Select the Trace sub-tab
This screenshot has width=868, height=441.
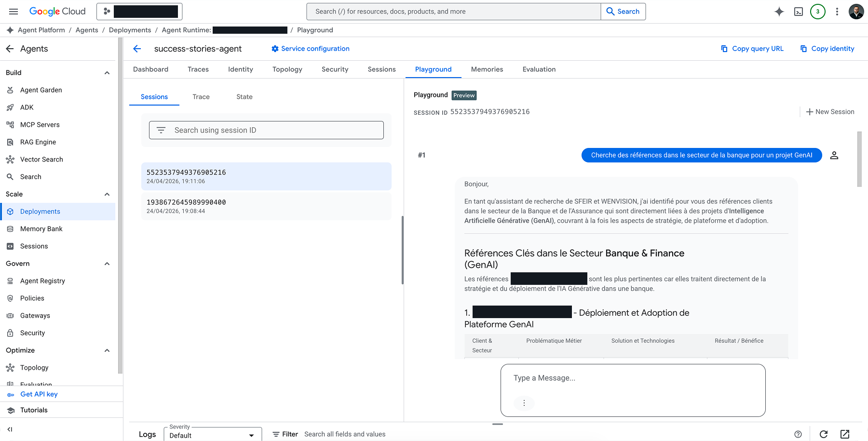tap(201, 97)
